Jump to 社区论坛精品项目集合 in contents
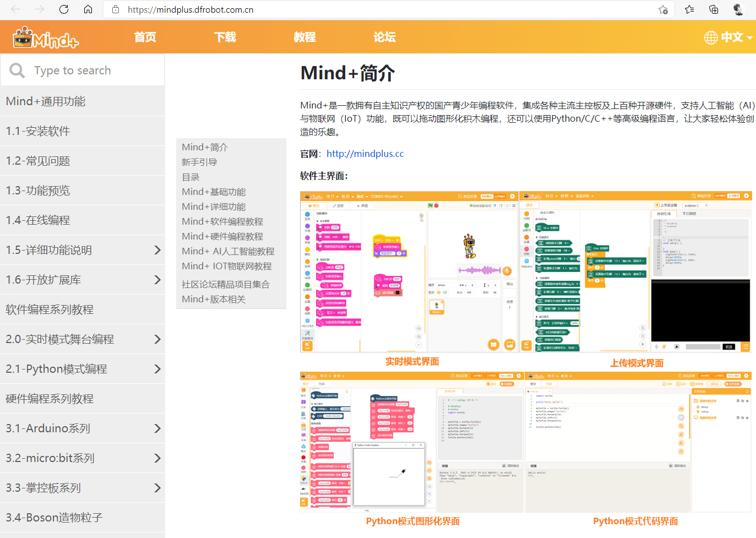756x538 pixels. tap(226, 284)
